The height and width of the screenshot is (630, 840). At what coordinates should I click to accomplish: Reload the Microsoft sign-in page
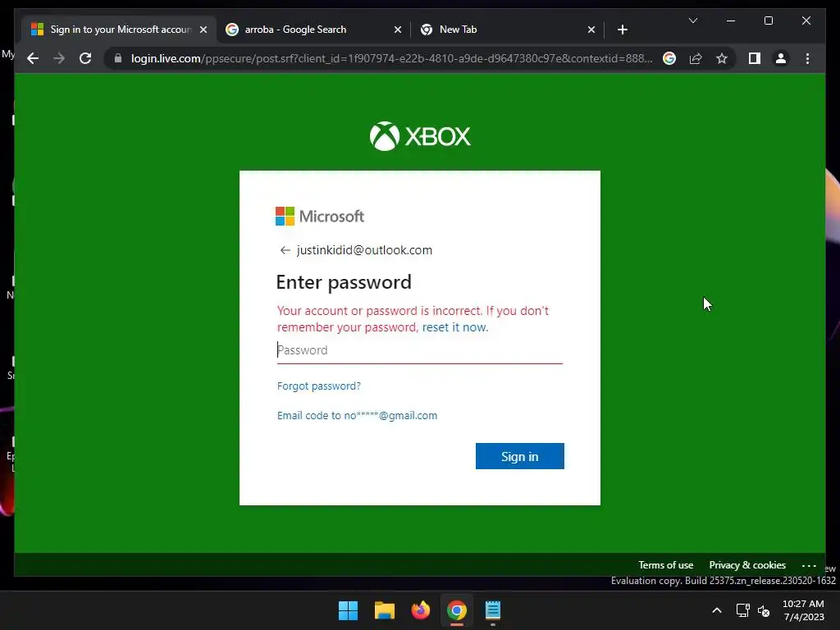85,58
